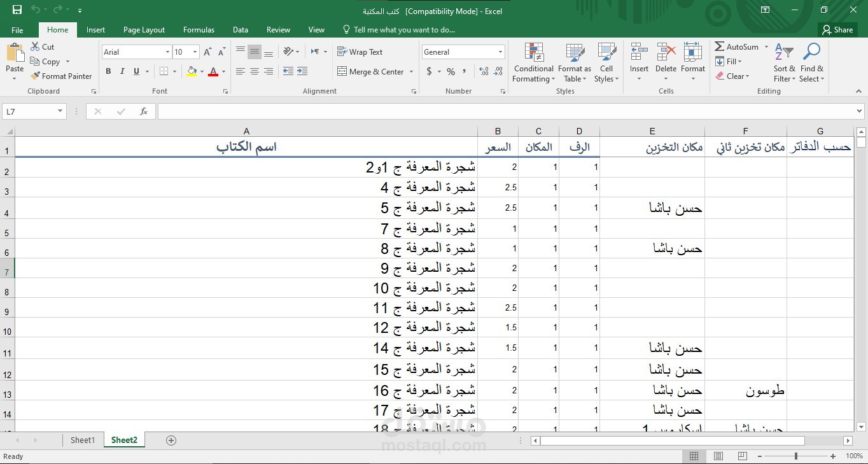This screenshot has height=464, width=868.
Task: Switch to the Insert ribbon tab
Action: pyautogui.click(x=96, y=30)
